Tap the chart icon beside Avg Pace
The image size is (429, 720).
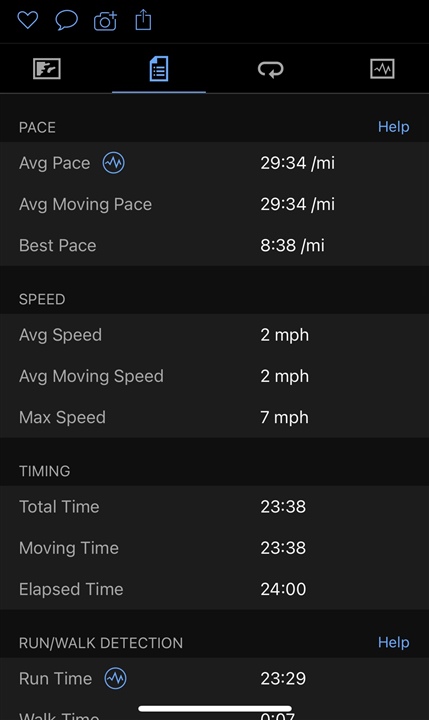(x=113, y=163)
